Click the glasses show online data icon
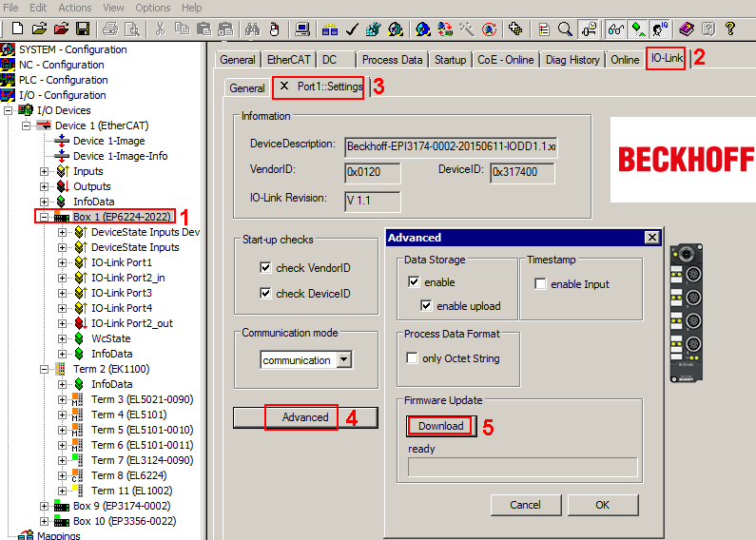Image resolution: width=756 pixels, height=540 pixels. [615, 29]
